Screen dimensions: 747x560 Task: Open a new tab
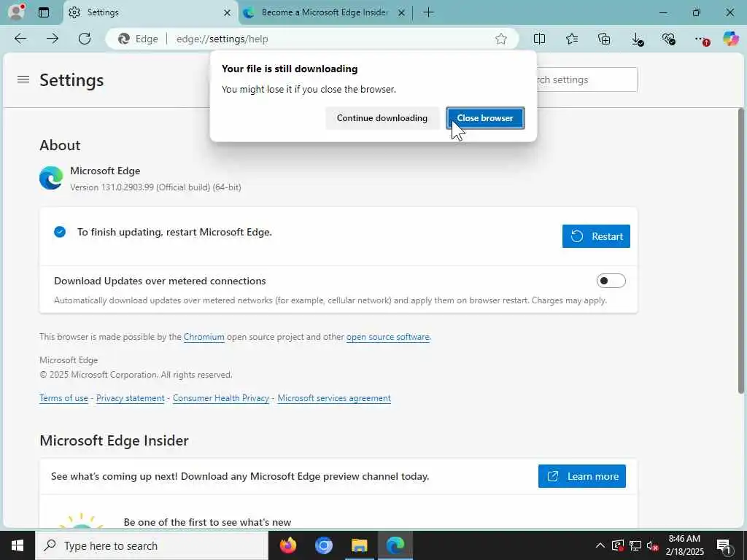[x=428, y=12]
